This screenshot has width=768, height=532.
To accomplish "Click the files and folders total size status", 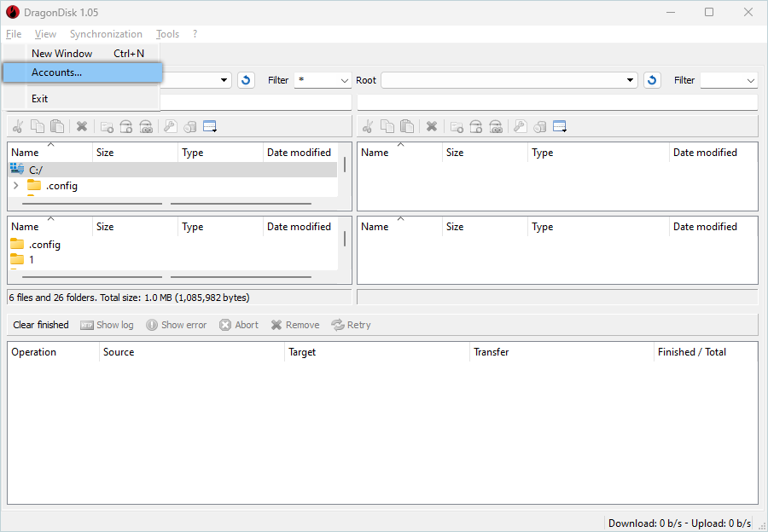I will click(130, 298).
